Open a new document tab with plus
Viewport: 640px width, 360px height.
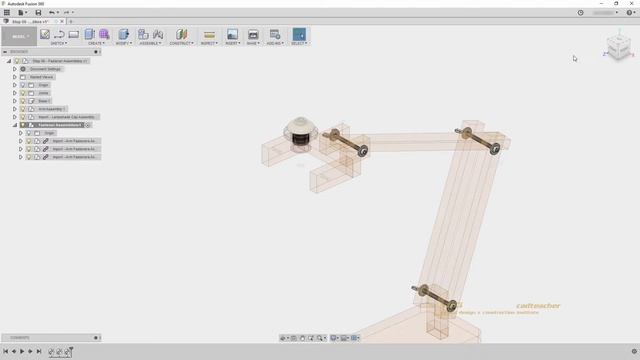71,21
